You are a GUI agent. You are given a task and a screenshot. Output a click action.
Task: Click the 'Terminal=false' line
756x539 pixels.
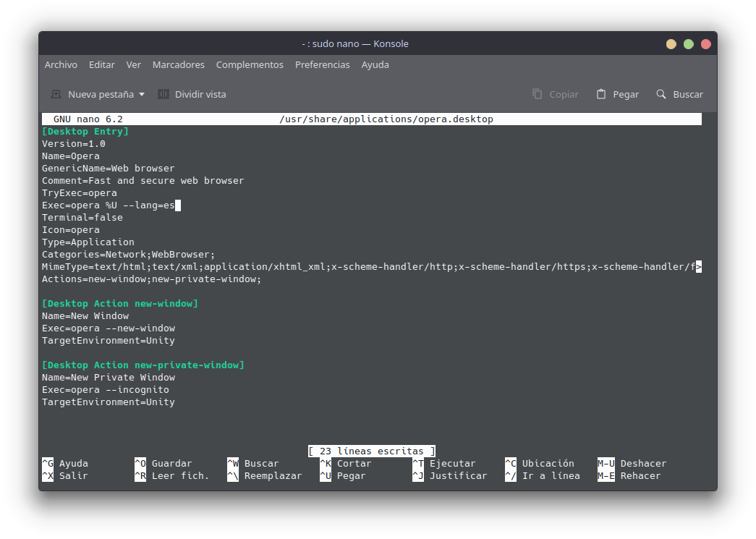pyautogui.click(x=82, y=218)
